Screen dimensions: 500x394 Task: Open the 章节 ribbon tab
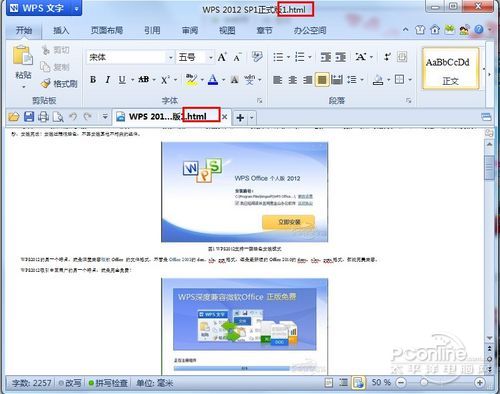click(x=265, y=30)
